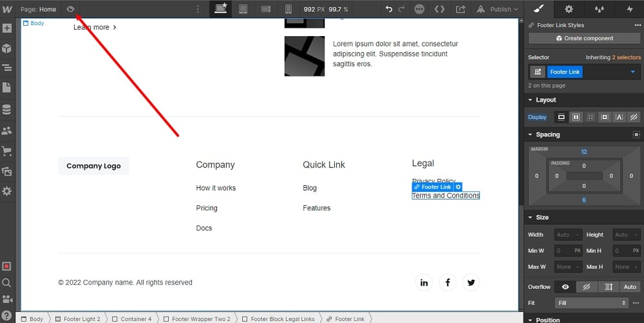Toggle the preview eye icon

(71, 9)
